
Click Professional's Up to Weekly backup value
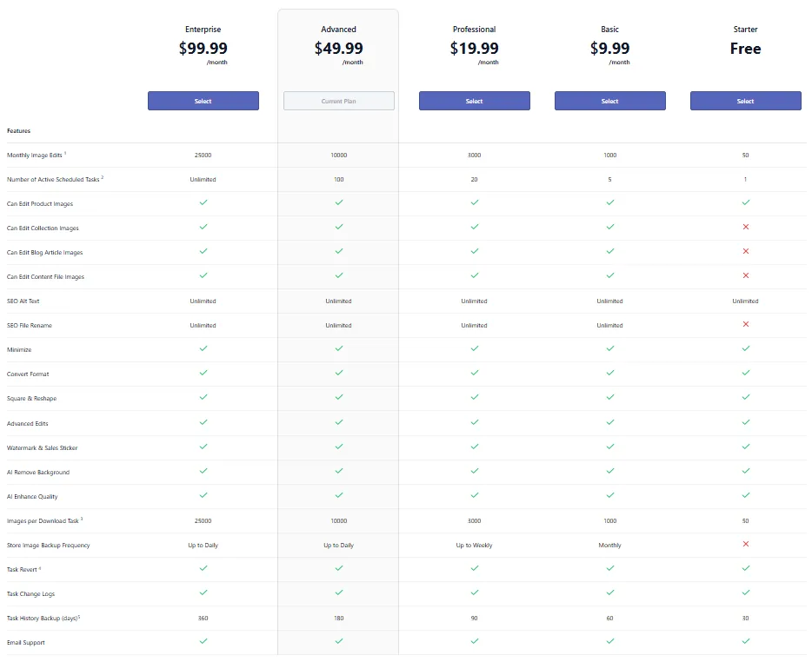475,545
